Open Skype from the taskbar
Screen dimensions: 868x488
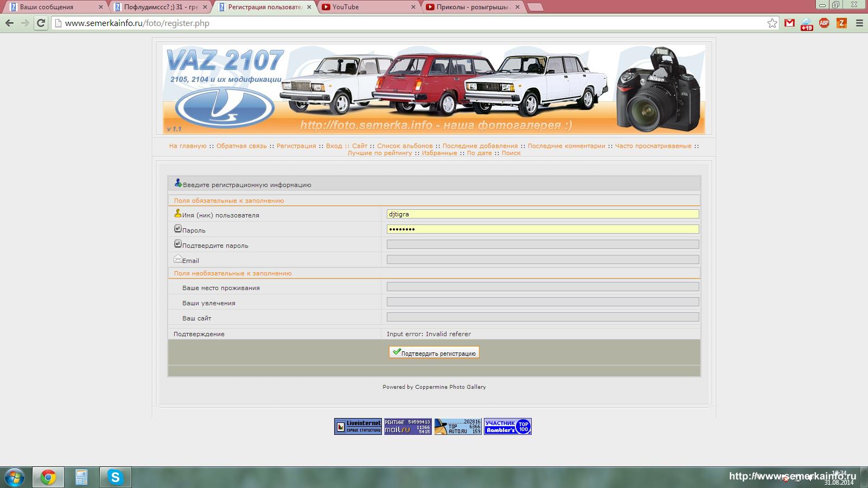115,477
